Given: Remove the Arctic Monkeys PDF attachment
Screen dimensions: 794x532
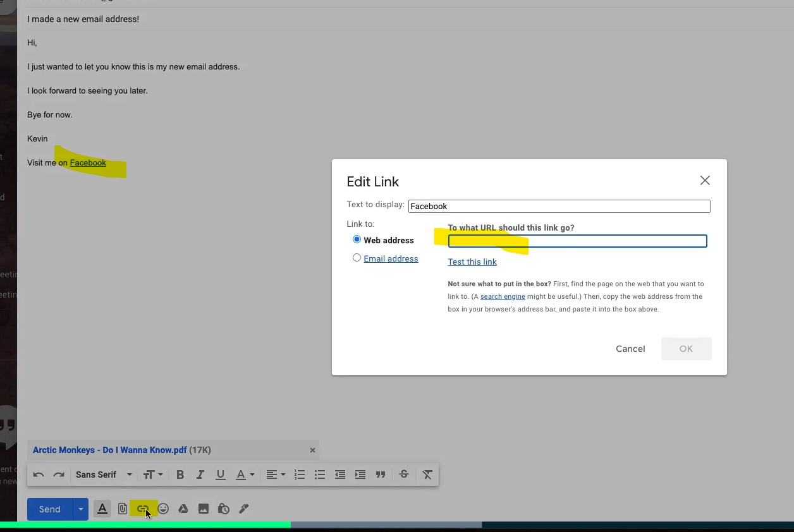Looking at the screenshot, I should pyautogui.click(x=312, y=450).
